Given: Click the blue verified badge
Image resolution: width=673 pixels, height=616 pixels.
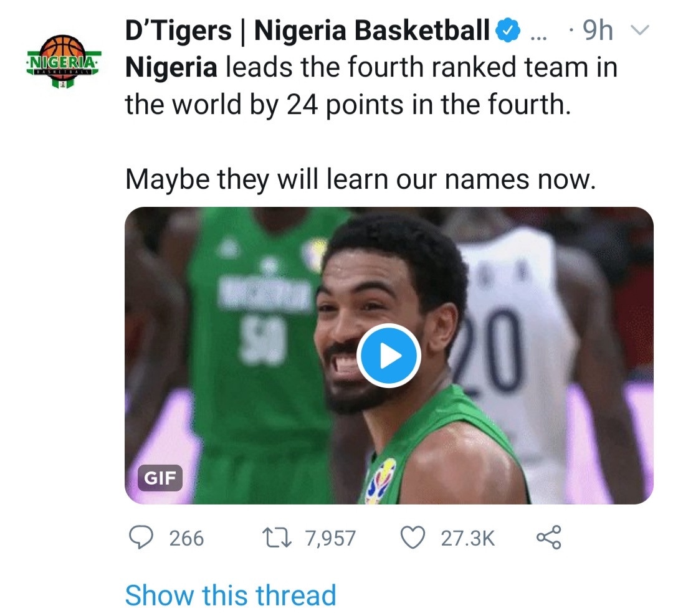Looking at the screenshot, I should pos(507,31).
